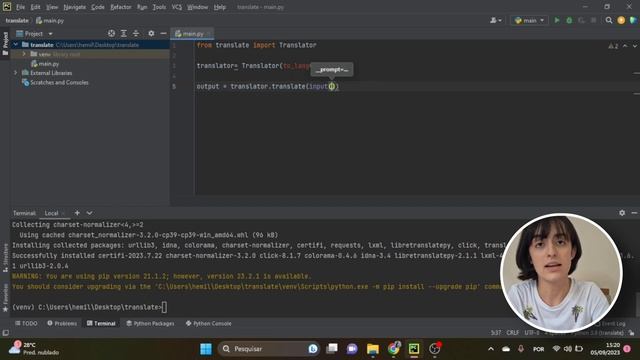
Task: Open the File menu
Action: click(20, 7)
